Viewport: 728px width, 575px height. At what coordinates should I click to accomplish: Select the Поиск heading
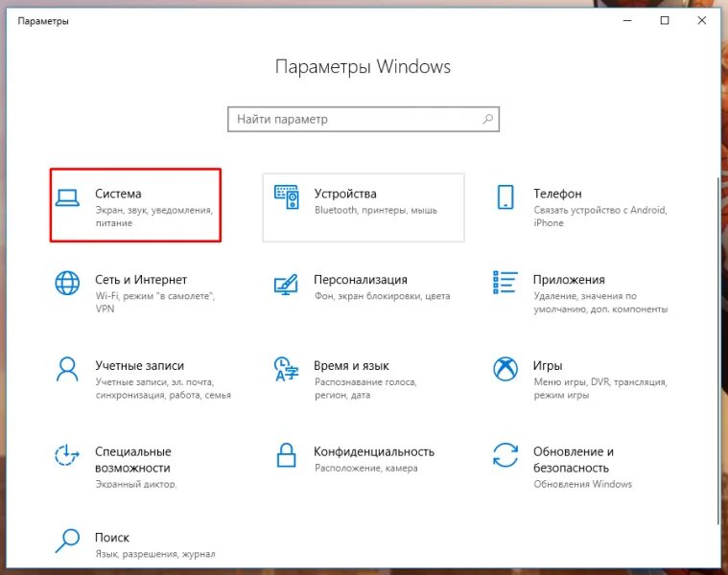(x=112, y=538)
